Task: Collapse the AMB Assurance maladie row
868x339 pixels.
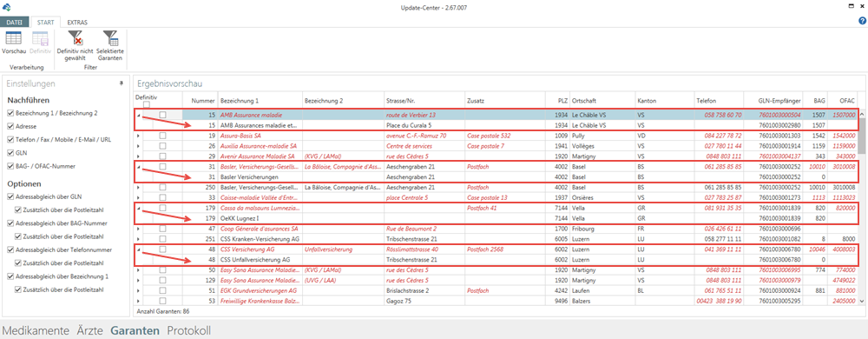Action: pyautogui.click(x=138, y=115)
